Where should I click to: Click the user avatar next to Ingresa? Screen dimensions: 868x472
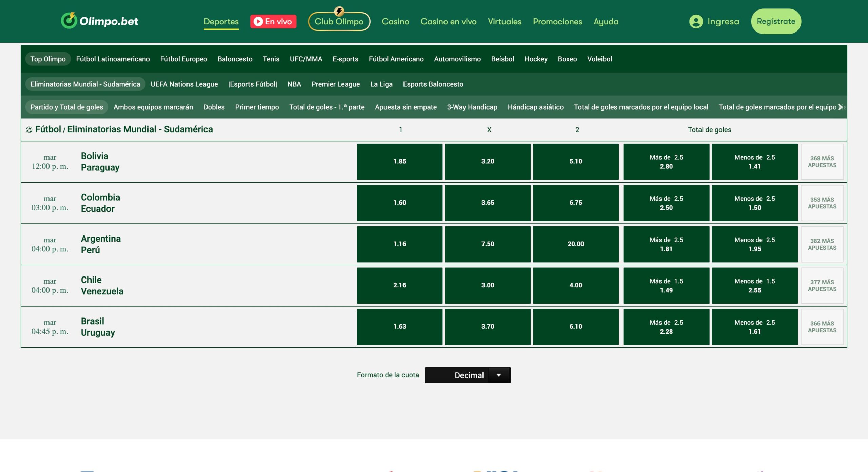[696, 21]
